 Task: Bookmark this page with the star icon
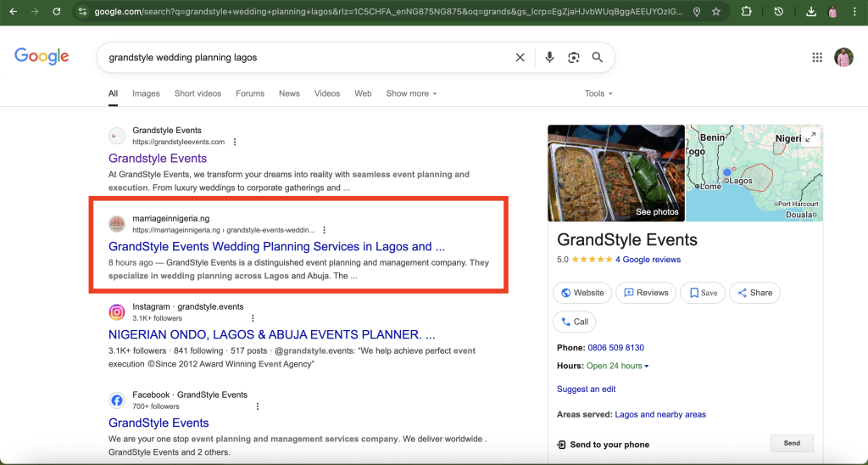pos(716,12)
